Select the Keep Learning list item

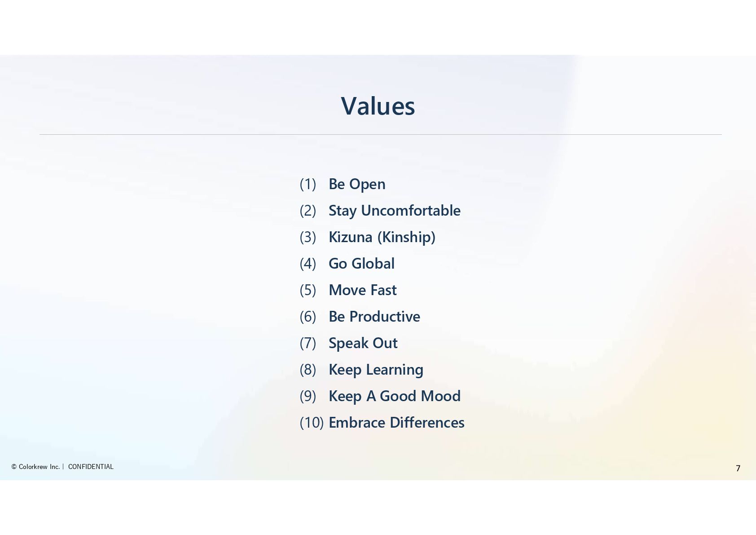[x=376, y=370]
